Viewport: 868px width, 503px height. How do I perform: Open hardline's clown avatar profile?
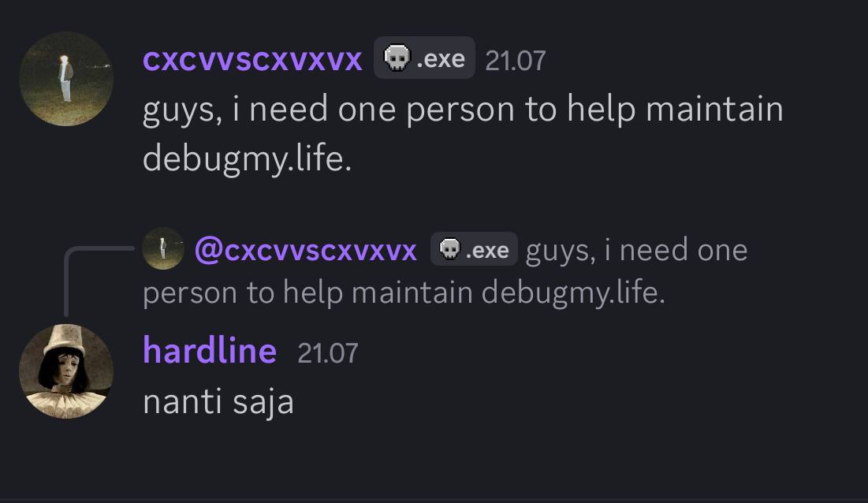tap(66, 371)
